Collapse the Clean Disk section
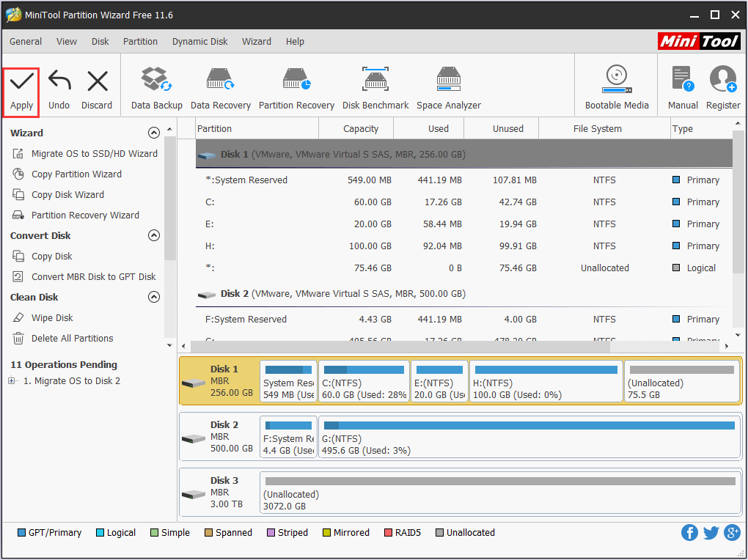 tap(153, 297)
